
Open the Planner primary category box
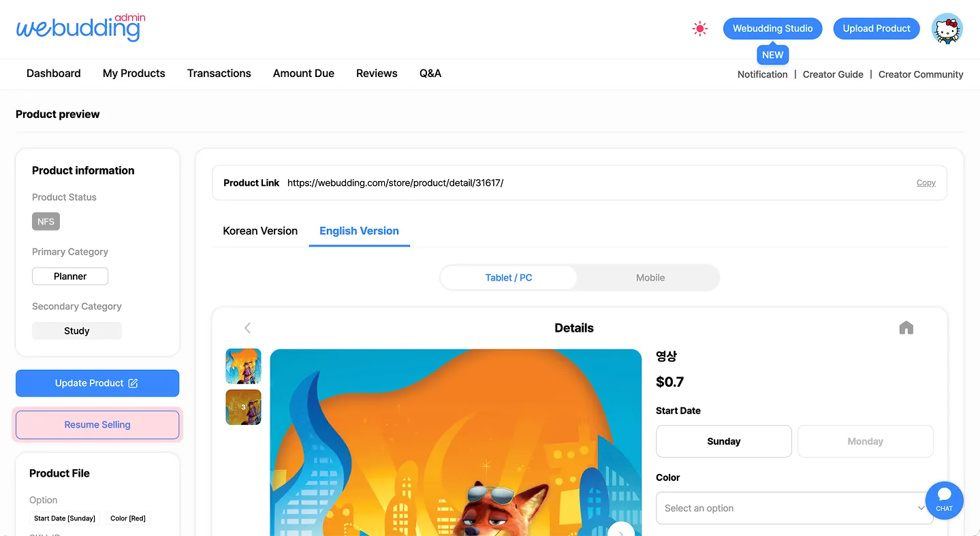70,276
